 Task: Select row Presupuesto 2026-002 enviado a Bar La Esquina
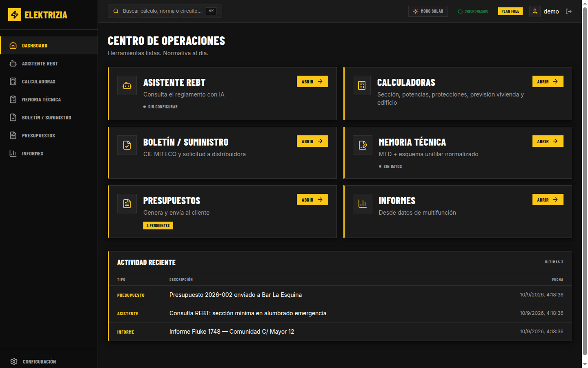(340, 295)
